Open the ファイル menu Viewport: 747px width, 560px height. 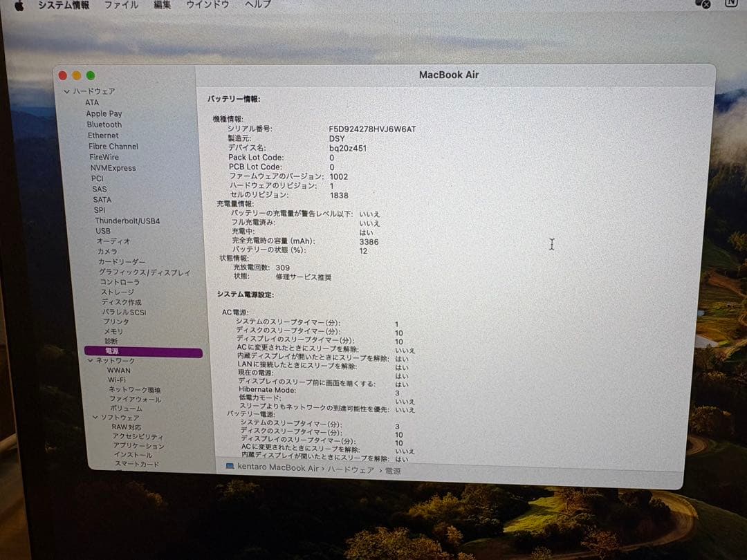122,6
